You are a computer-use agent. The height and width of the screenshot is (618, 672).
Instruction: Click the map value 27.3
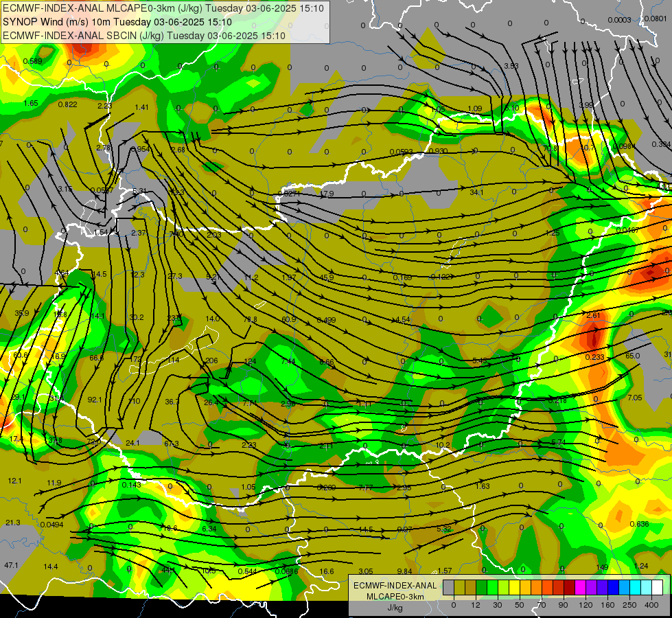pos(175,276)
